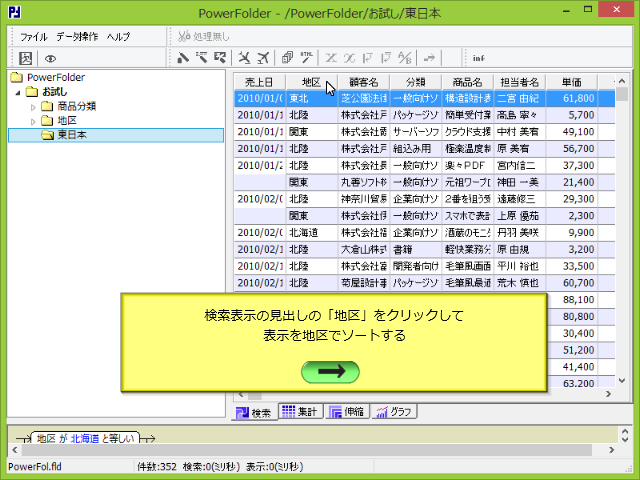Click the scissors 処理無し indicator
The image size is (640, 480).
204,36
